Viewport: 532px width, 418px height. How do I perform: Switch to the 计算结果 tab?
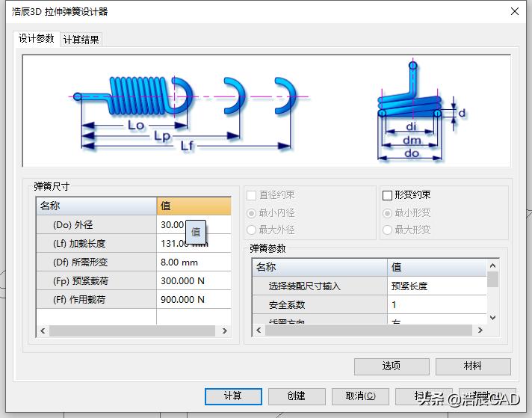pos(81,40)
